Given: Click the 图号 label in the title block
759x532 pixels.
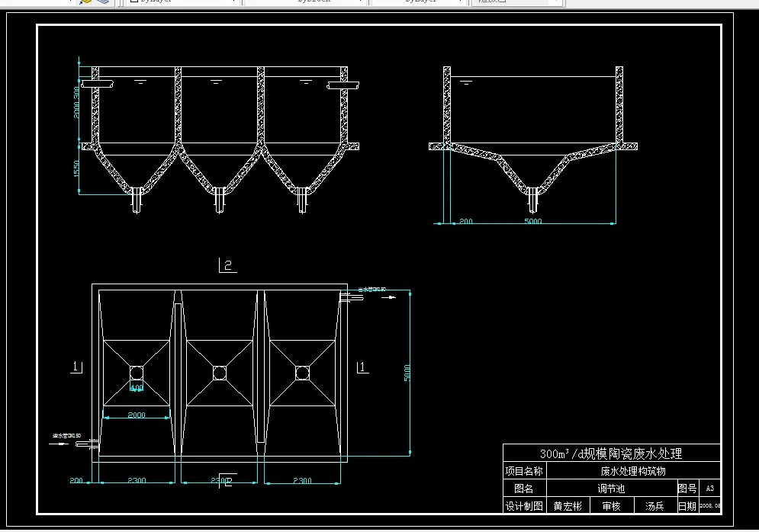Looking at the screenshot, I should point(687,489).
